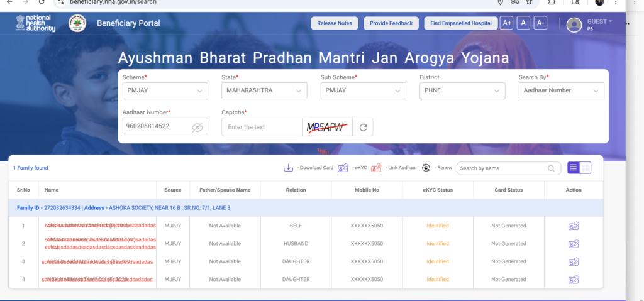644x301 pixels.
Task: Click the HUSBAND relation cell
Action: pyautogui.click(x=296, y=244)
